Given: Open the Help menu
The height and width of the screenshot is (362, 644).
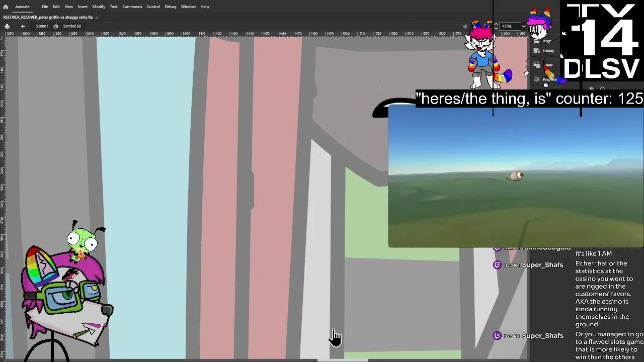Looking at the screenshot, I should point(205,7).
